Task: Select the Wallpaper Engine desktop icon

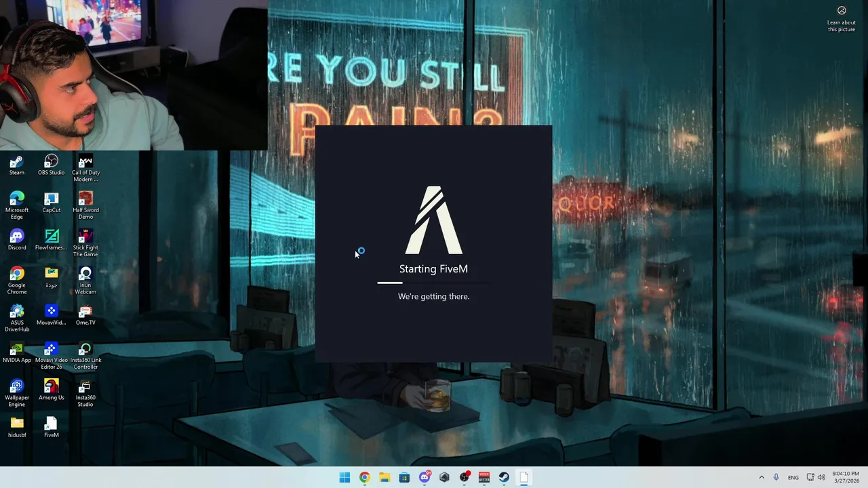Action: coord(17,392)
